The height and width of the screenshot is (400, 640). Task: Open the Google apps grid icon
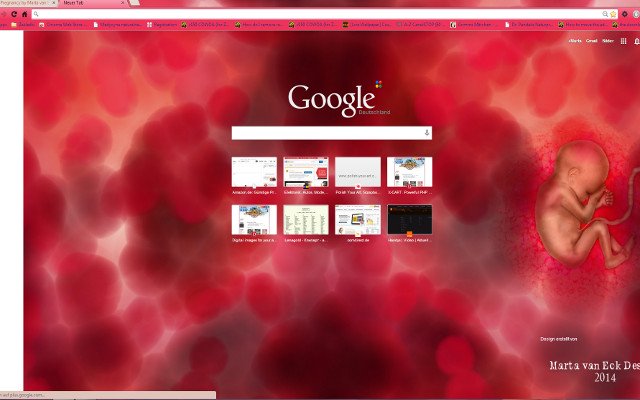(623, 41)
